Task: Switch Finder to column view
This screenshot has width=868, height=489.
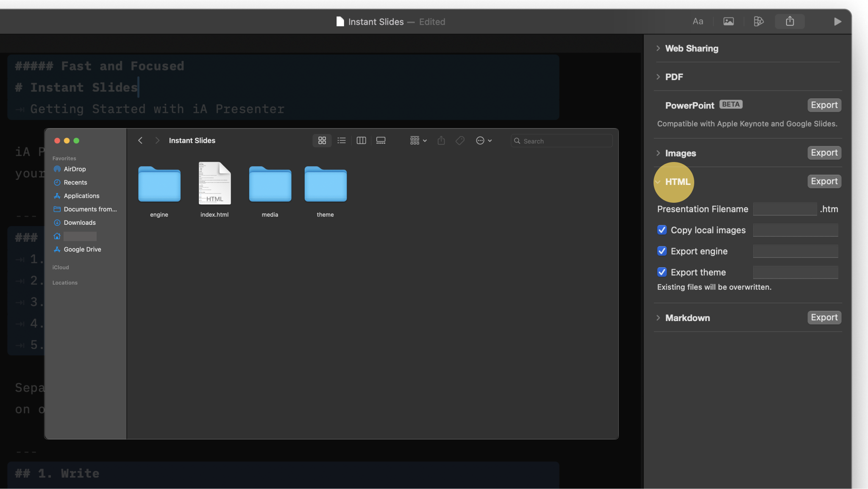Action: (361, 140)
